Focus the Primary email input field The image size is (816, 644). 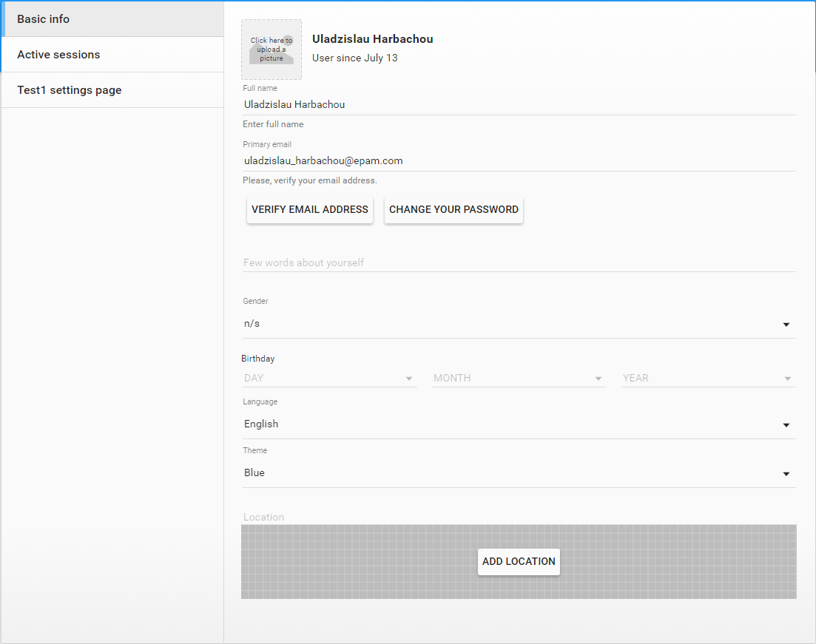(x=519, y=160)
